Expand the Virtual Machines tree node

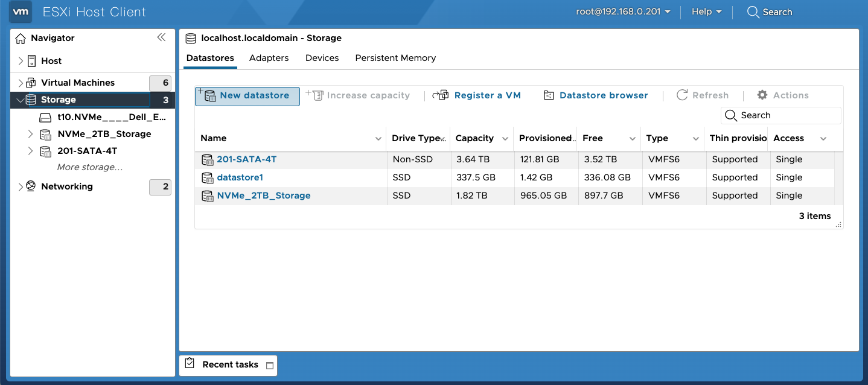pyautogui.click(x=21, y=83)
